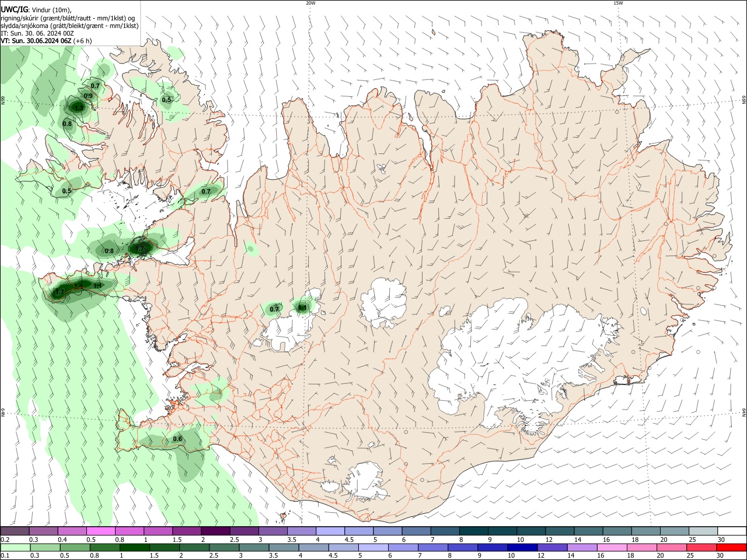Click the 'IT: Sun. 30. 06. 2024 00Z' text
The image size is (747, 560).
(37, 33)
